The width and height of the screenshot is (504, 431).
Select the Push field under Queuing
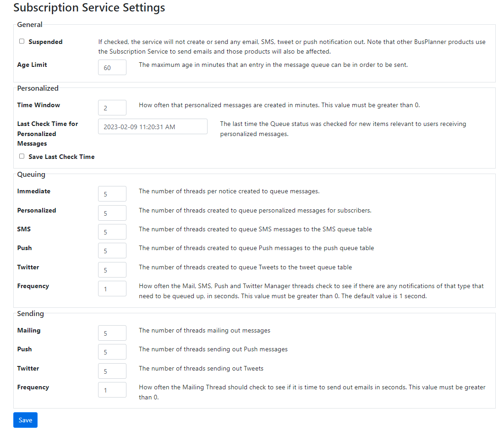pos(112,250)
